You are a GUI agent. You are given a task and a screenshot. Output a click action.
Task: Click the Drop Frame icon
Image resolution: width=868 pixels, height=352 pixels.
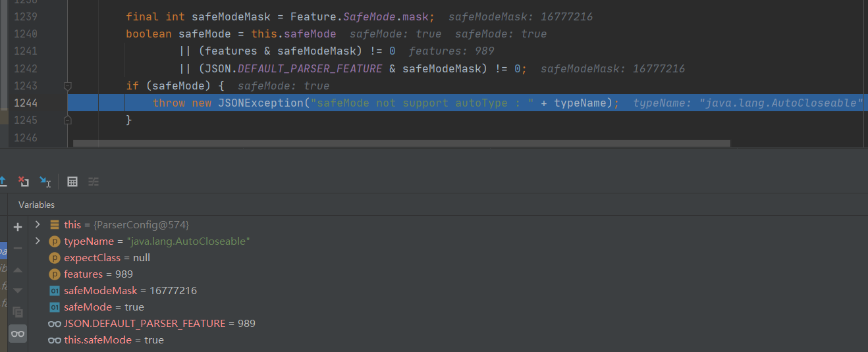(x=24, y=181)
